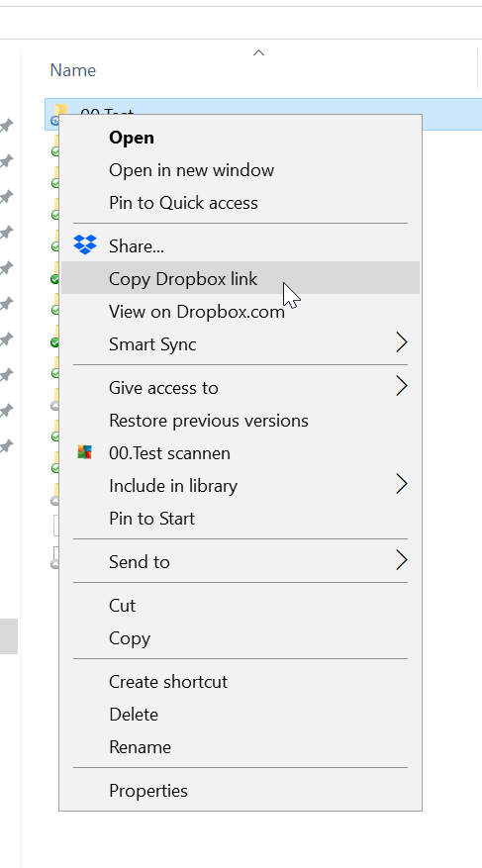
Task: Open the Send to submenu
Action: [241, 561]
